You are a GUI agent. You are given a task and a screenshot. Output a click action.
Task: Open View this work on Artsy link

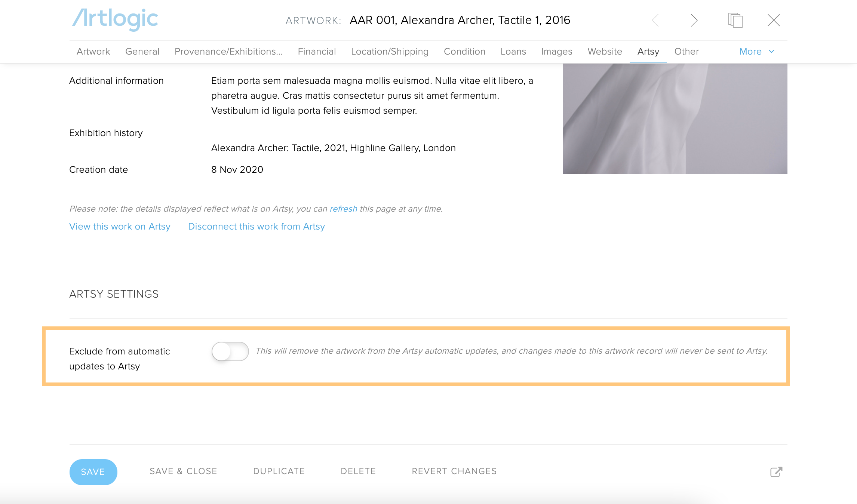click(120, 227)
